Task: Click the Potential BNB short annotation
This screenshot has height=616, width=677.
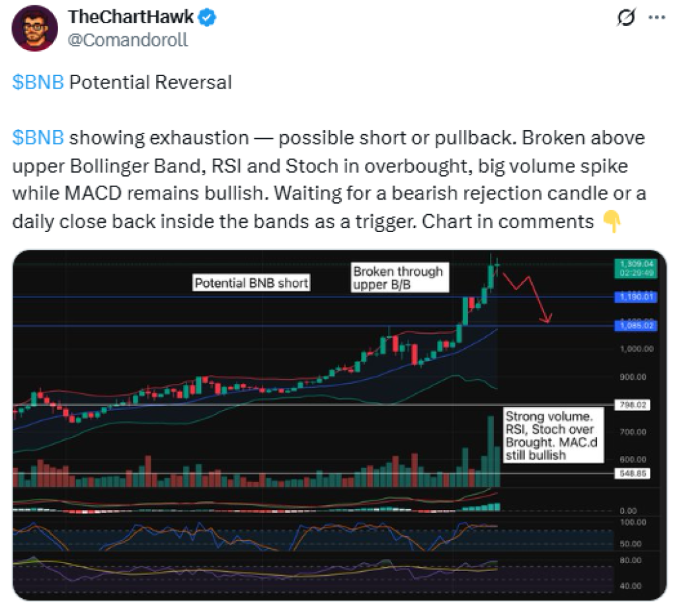Action: coord(251,284)
